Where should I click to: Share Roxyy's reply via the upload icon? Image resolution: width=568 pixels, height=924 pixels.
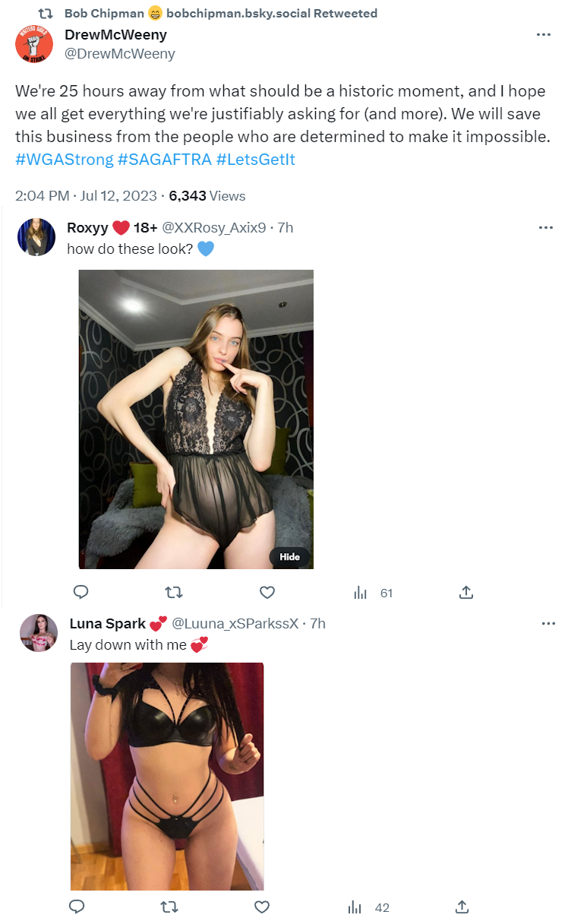coord(466,593)
